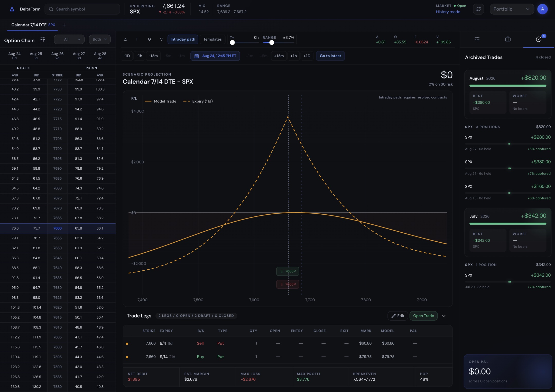This screenshot has width=555, height=392.
Task: Step forward with +15m button
Action: click(279, 56)
